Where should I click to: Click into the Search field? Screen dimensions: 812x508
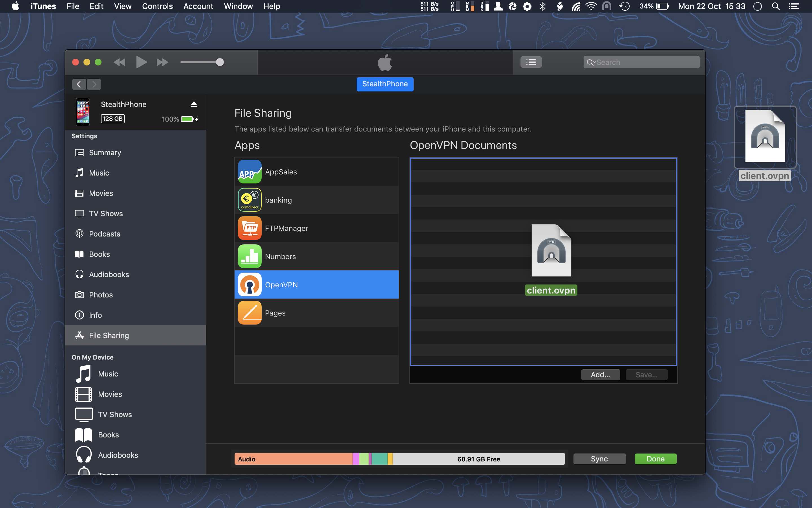(641, 62)
